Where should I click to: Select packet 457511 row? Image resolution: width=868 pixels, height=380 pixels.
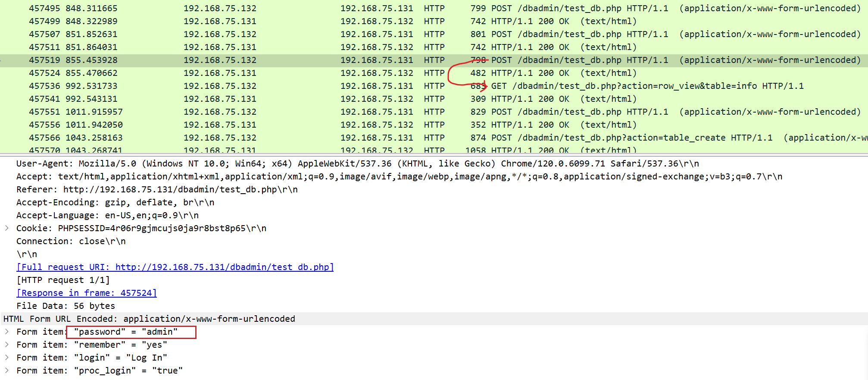[x=434, y=47]
